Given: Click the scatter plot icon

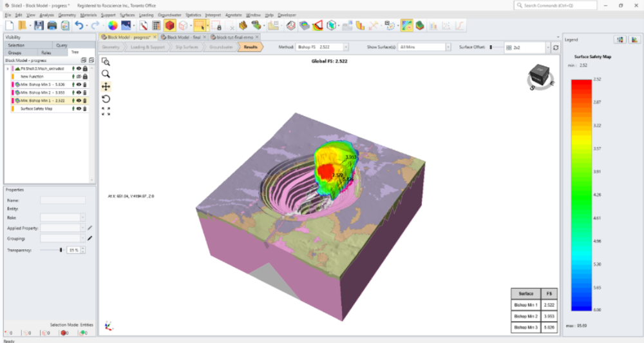Looking at the screenshot, I should tap(446, 26).
